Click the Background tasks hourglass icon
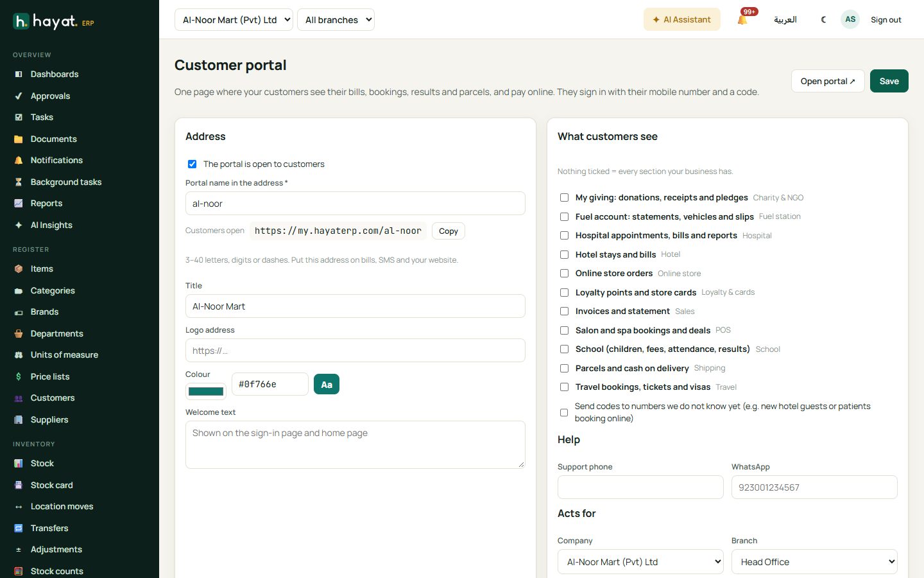 (19, 182)
